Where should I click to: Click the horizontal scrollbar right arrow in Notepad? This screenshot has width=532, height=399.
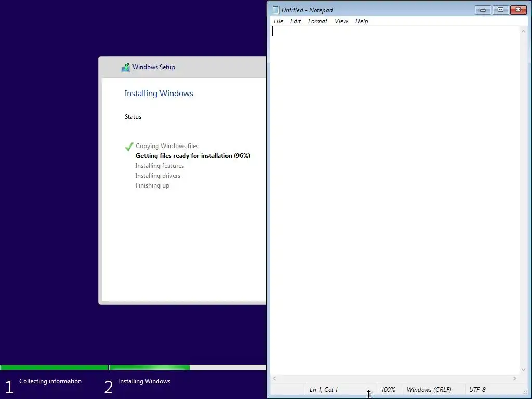tap(515, 378)
